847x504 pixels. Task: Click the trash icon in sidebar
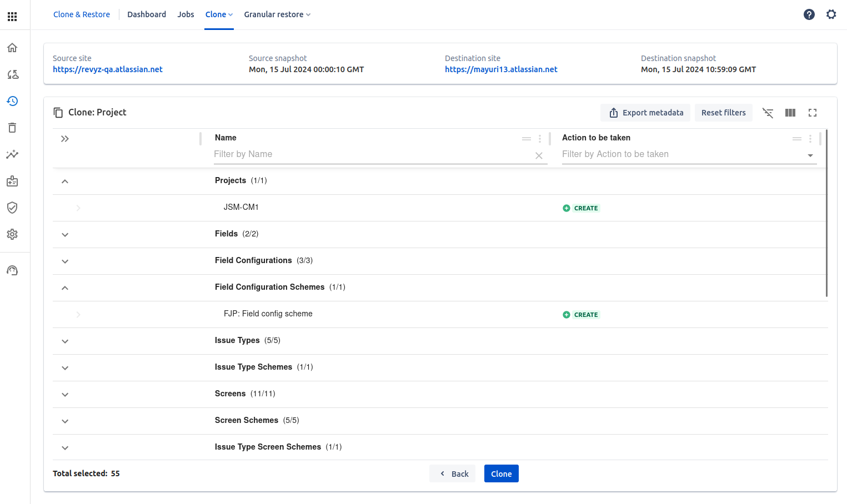coord(12,128)
